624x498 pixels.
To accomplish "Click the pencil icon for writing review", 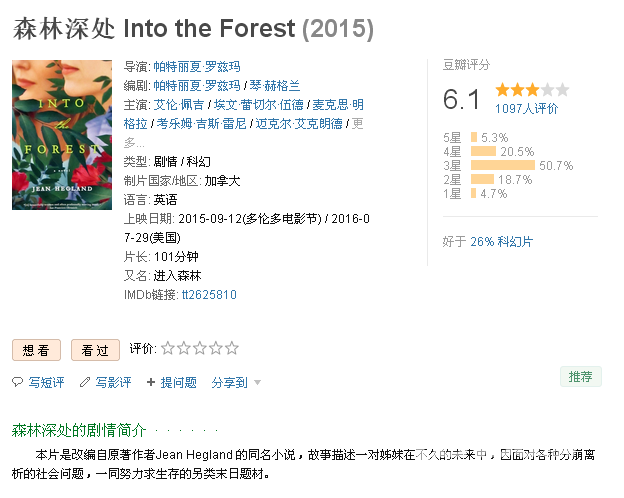I will tap(84, 382).
